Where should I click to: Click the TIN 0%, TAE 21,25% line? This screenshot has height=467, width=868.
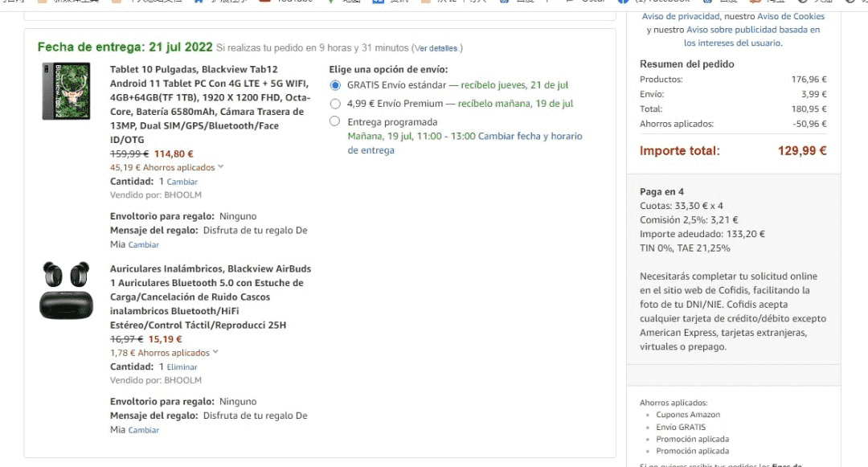[x=685, y=248]
